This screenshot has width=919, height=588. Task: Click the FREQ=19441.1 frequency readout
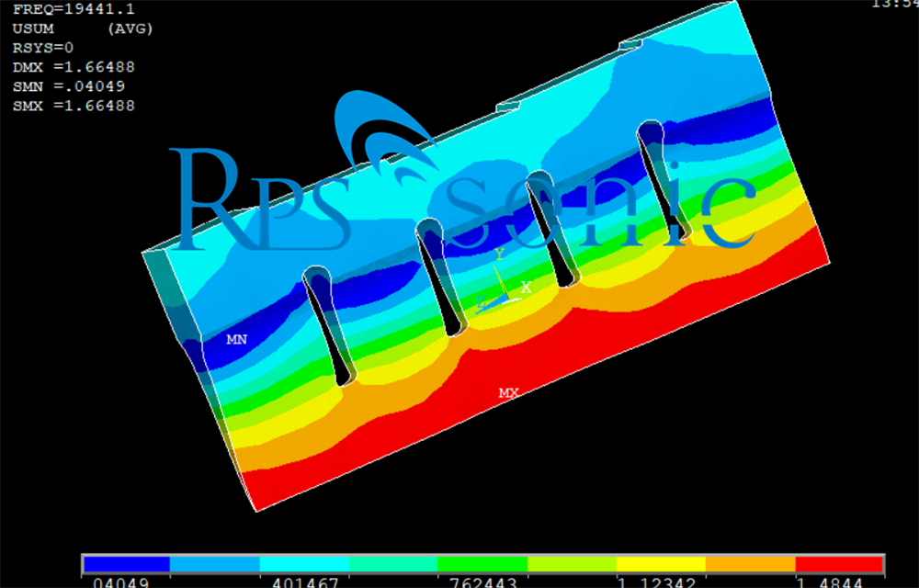tap(74, 9)
